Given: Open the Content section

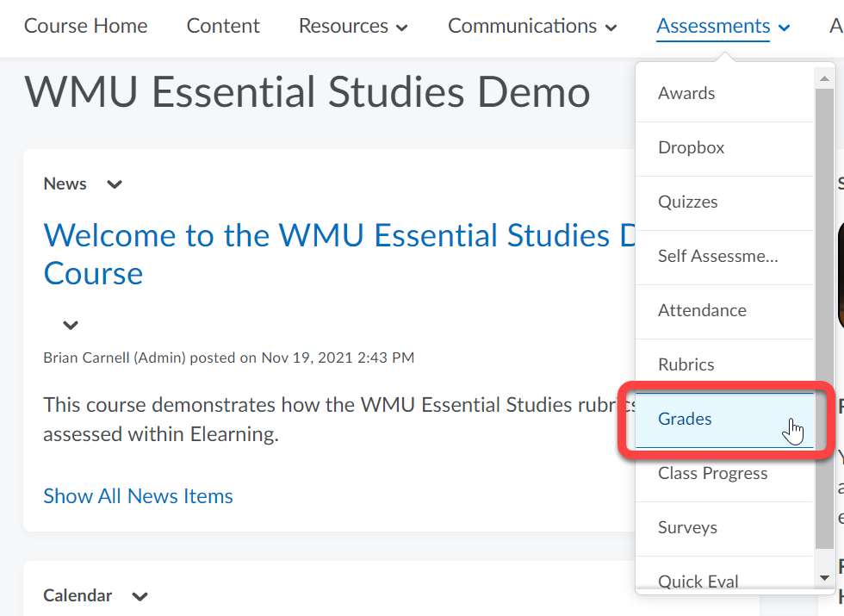Looking at the screenshot, I should tap(222, 26).
